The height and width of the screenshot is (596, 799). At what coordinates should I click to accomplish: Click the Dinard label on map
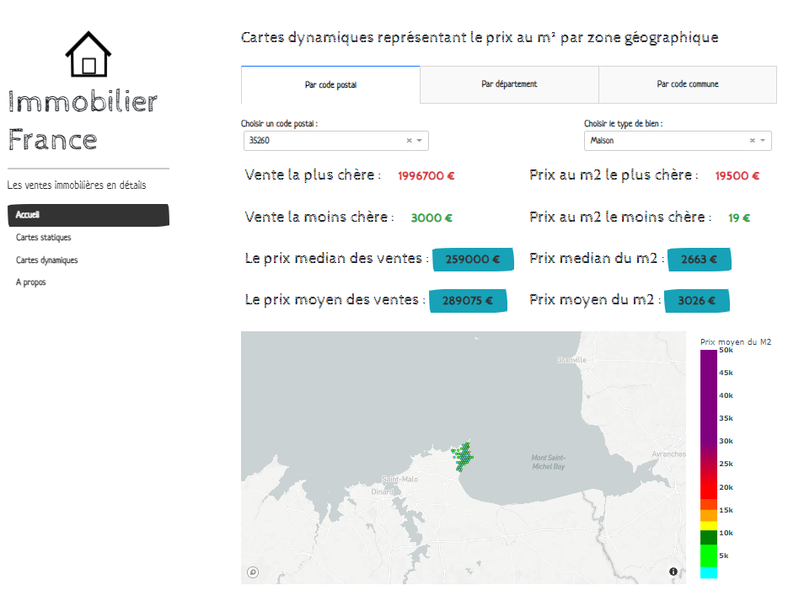click(x=382, y=492)
